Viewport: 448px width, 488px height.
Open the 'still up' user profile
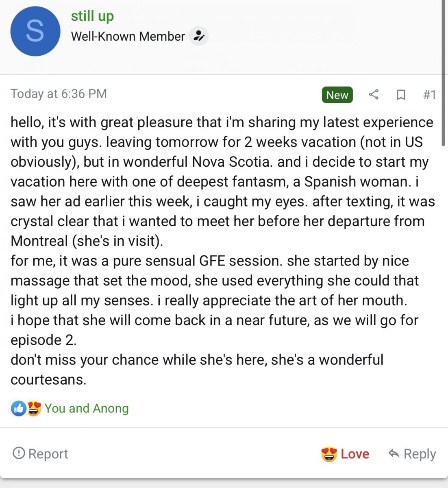click(92, 16)
